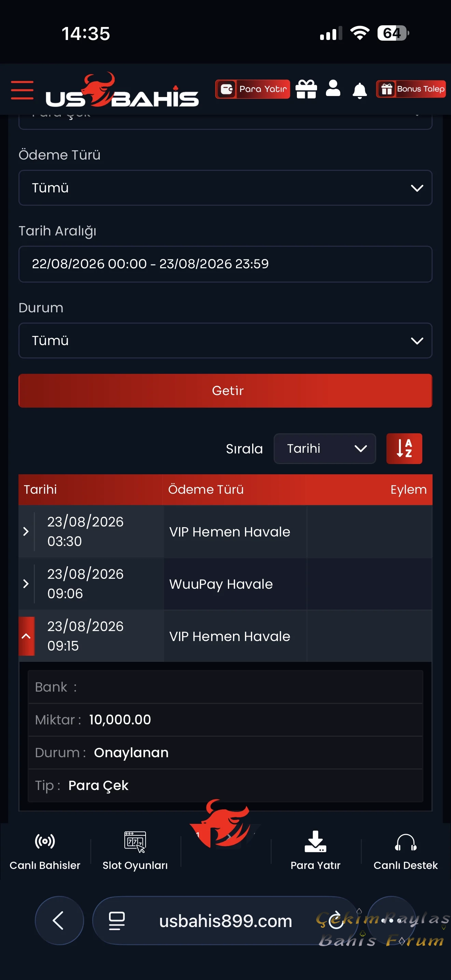
Task: Expand the WuuPay Havale 09:06 row
Action: [26, 583]
